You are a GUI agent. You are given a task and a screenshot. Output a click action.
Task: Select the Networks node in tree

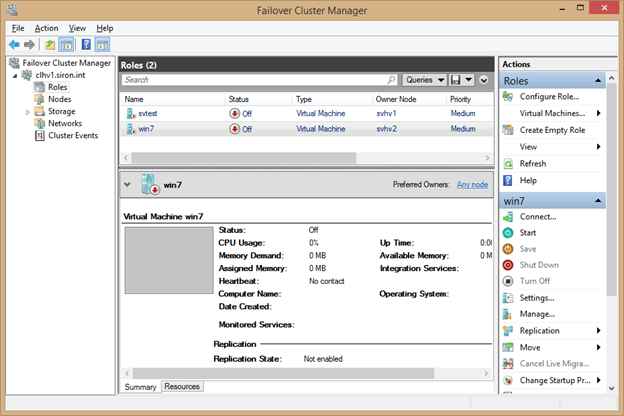coord(64,124)
